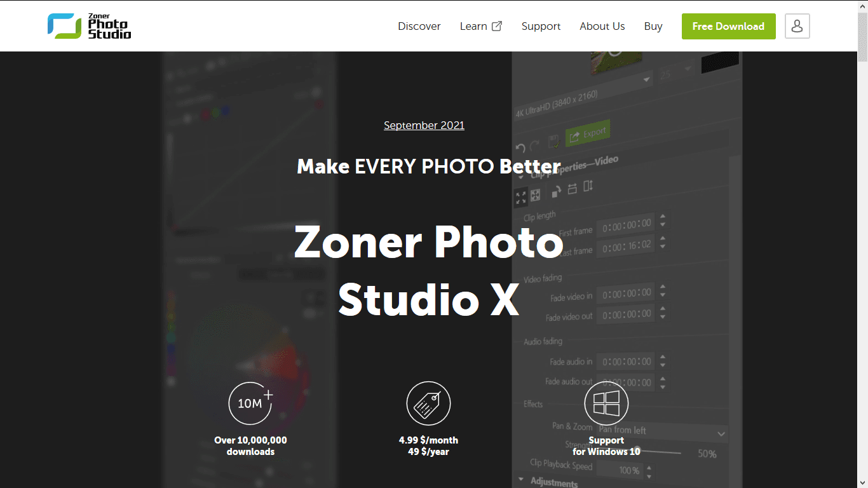Viewport: 868px width, 488px height.
Task: Open the About Us page
Action: (602, 26)
